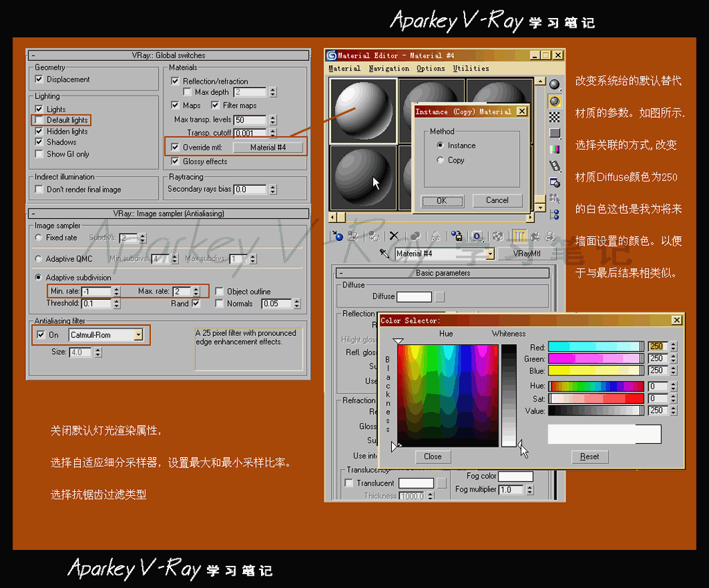The width and height of the screenshot is (709, 588).
Task: Toggle the antialiasing filter On checkbox
Action: click(41, 335)
